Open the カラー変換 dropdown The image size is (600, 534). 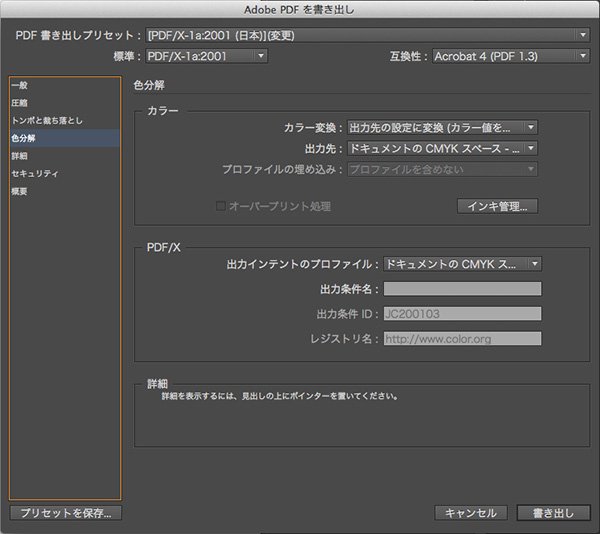442,127
